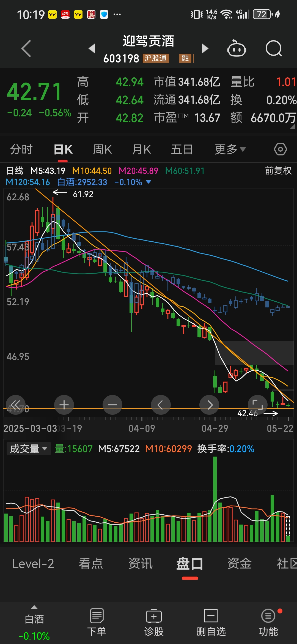The height and width of the screenshot is (644, 297).
Task: Tap the 沪股通 badge
Action: coord(155,58)
